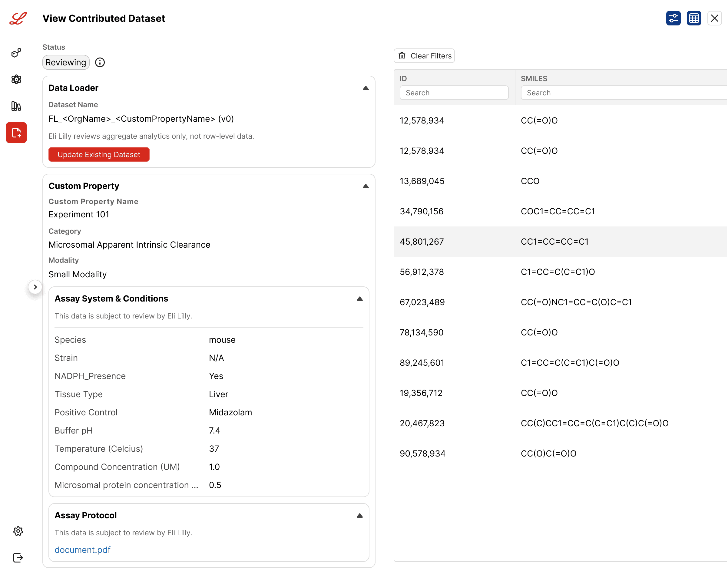728x574 pixels.
Task: Collapse the Custom Property section
Action: coord(366,186)
